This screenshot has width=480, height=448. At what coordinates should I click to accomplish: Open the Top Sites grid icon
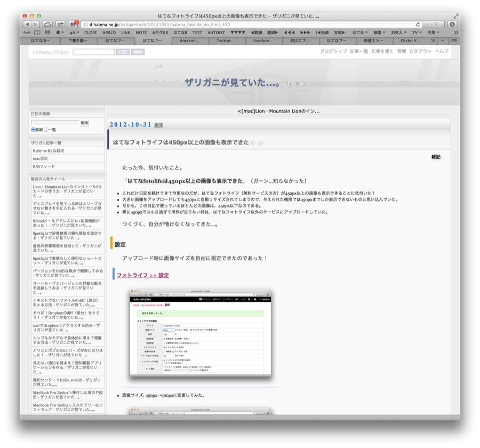click(x=47, y=33)
